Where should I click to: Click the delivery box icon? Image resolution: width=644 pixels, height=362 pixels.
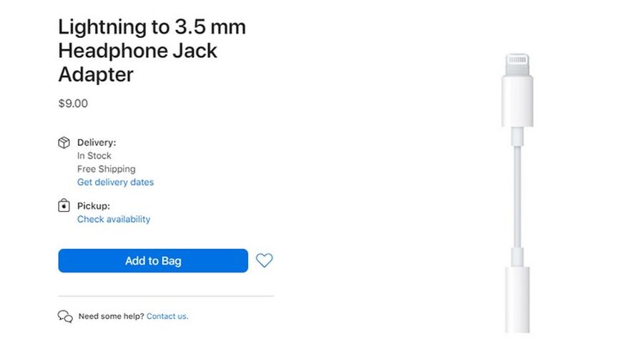pyautogui.click(x=64, y=142)
